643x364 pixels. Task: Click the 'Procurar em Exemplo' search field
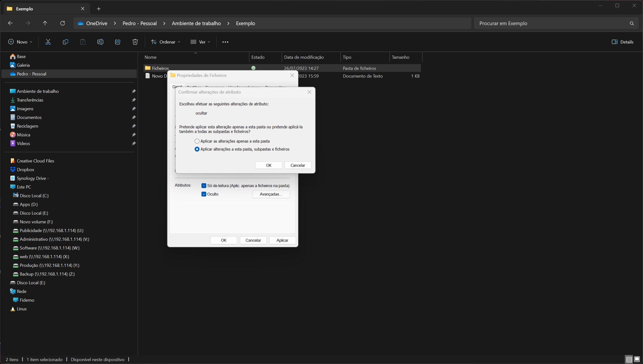553,23
